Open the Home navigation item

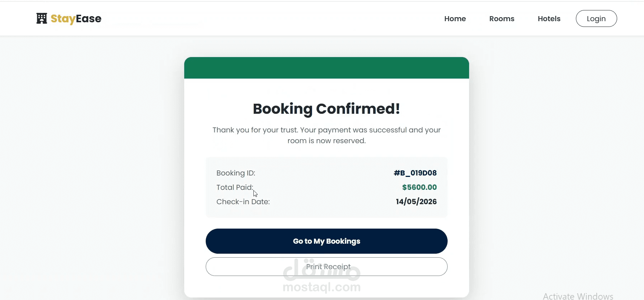point(455,19)
